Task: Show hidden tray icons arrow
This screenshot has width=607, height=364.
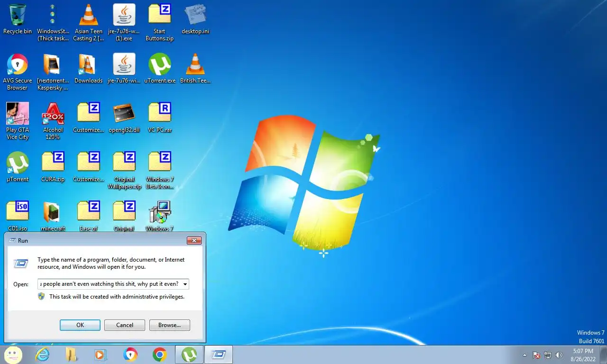Action: coord(524,355)
